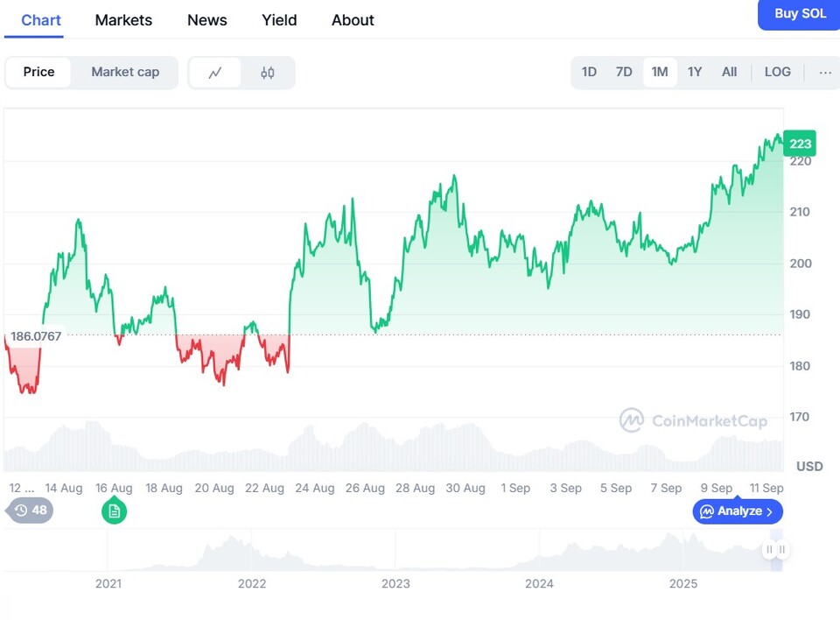Image resolution: width=840 pixels, height=620 pixels.
Task: Switch chart to Market cap
Action: pyautogui.click(x=125, y=73)
